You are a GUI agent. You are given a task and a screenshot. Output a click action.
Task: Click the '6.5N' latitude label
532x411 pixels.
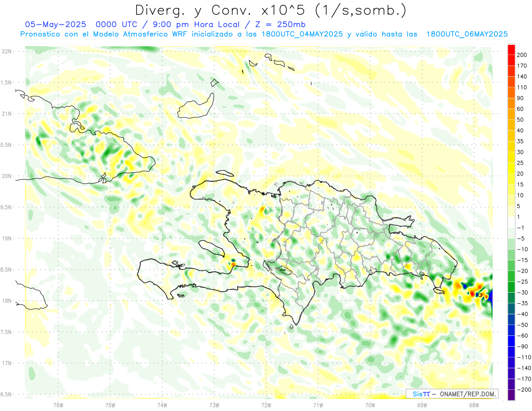(7, 394)
